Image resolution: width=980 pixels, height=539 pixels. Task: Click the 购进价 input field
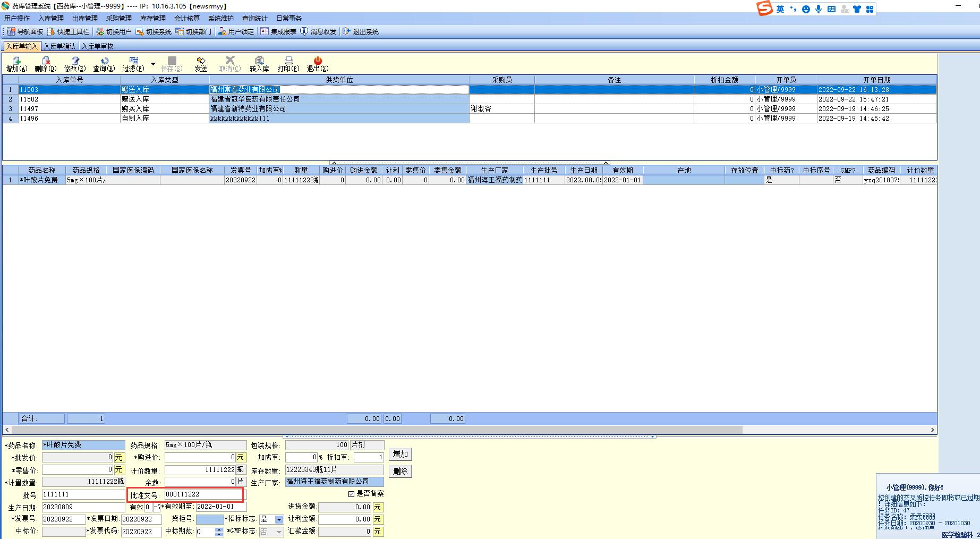200,457
